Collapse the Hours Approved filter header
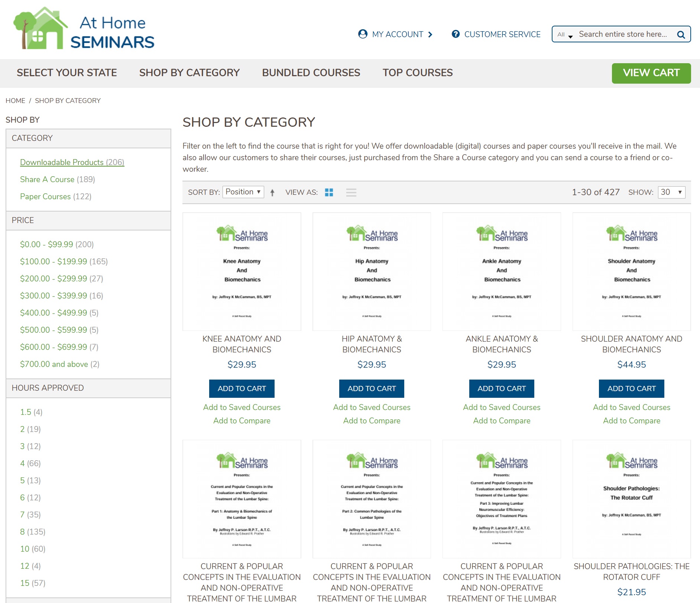This screenshot has width=700, height=603. point(88,388)
